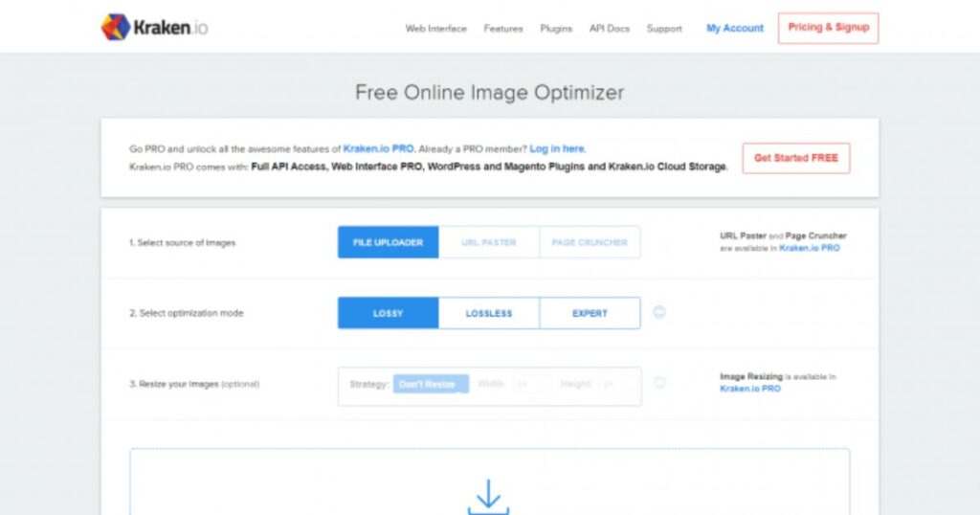
Task: Open Support nav item
Action: click(664, 28)
